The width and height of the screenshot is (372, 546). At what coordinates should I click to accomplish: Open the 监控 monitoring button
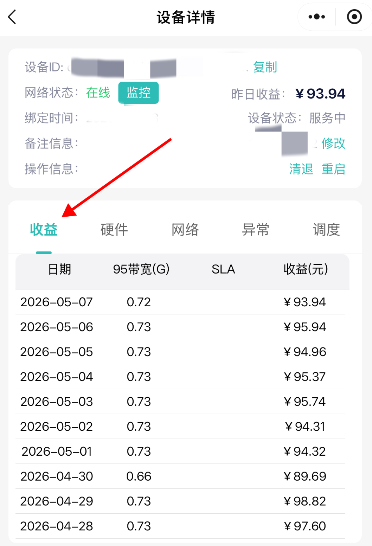[x=138, y=93]
